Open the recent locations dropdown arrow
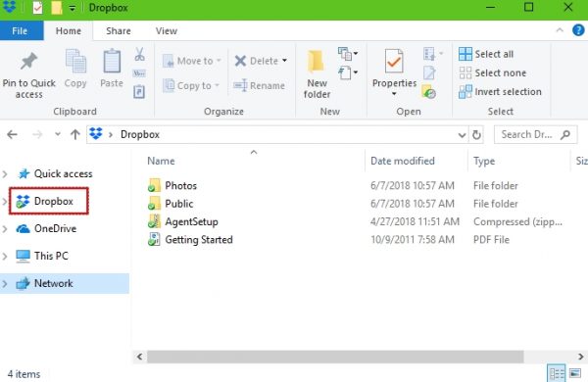This screenshot has width=588, height=382. (58, 134)
